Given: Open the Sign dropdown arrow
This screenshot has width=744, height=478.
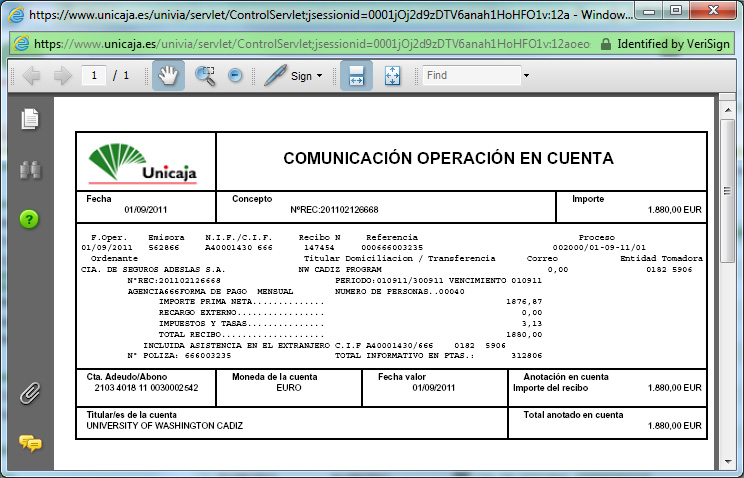Looking at the screenshot, I should tap(319, 75).
